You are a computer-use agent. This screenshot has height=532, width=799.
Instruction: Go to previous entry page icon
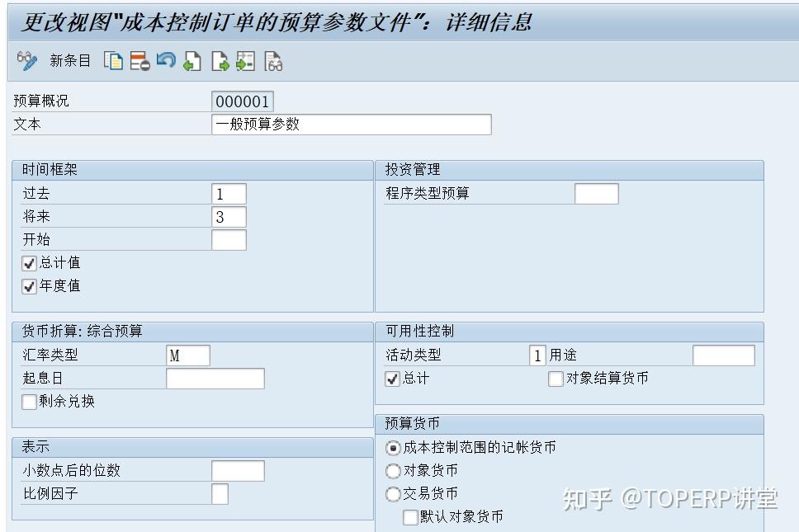192,61
